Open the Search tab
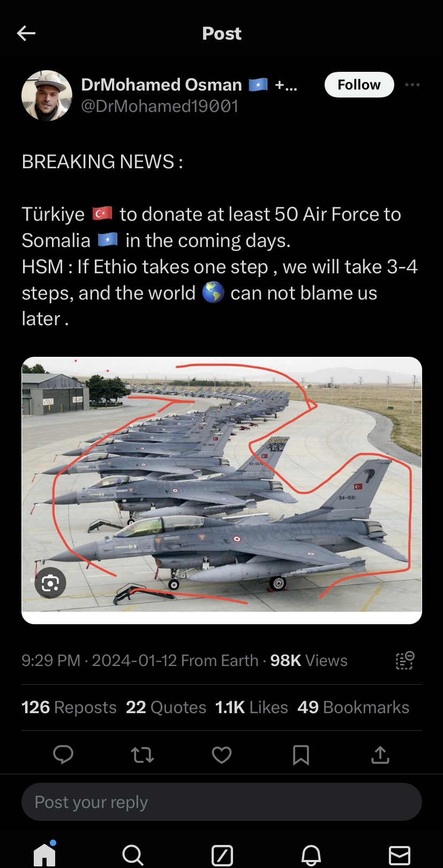 point(133,855)
